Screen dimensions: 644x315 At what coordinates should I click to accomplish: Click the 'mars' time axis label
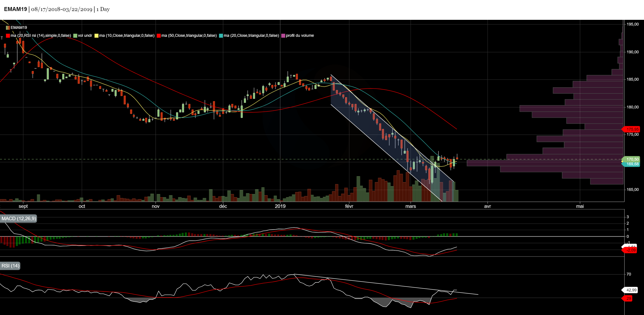[410, 206]
